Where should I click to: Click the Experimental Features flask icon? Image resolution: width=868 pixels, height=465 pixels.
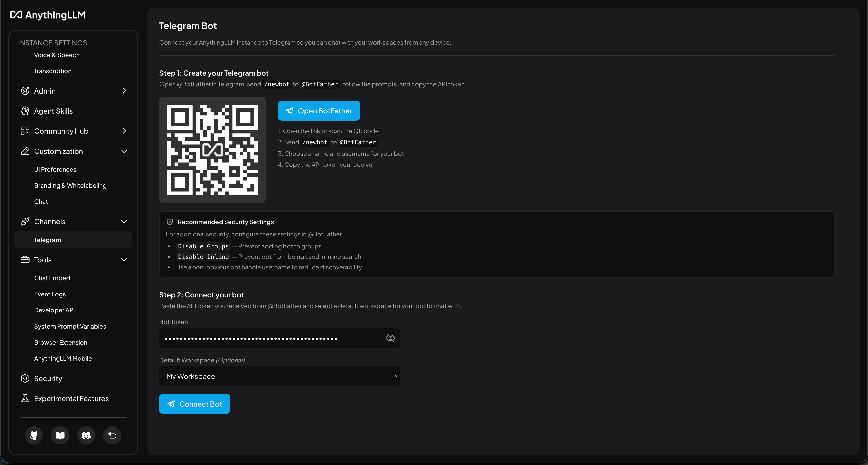[25, 398]
